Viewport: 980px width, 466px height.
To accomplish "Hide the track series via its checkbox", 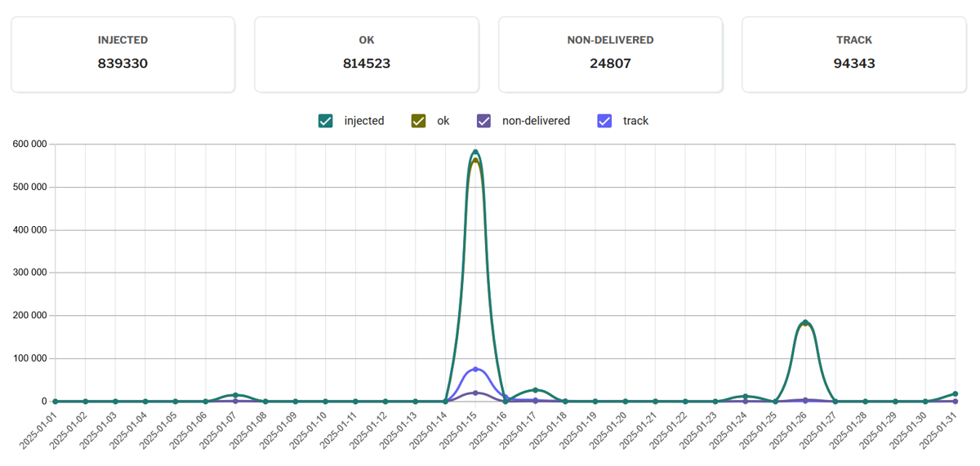I will pos(604,121).
